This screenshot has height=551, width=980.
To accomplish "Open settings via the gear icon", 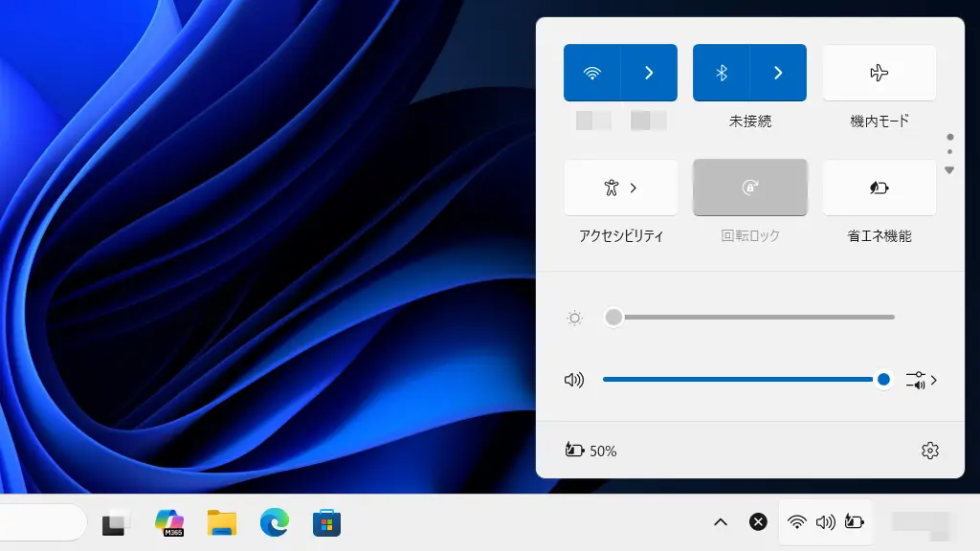I will coord(929,451).
